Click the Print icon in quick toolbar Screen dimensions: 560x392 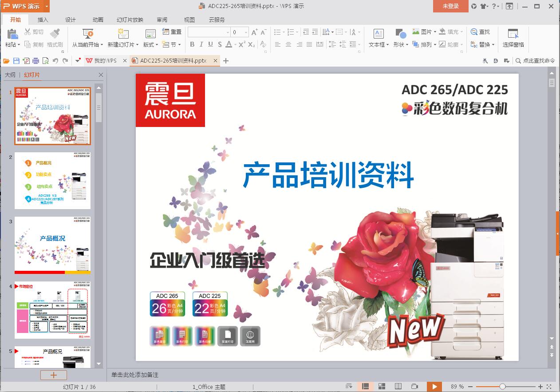36,61
